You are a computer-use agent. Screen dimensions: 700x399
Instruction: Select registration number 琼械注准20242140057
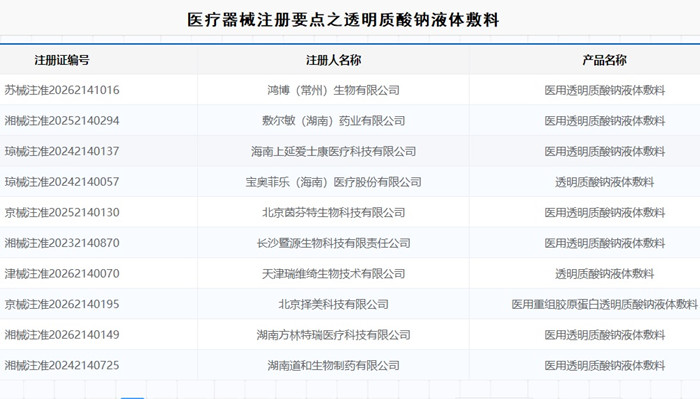point(62,182)
